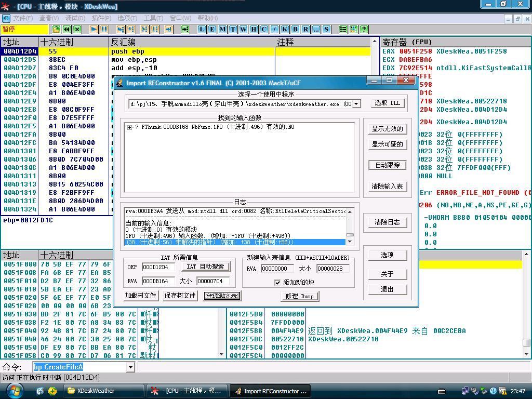The image size is (532, 399).
Task: Open the 查看(V) menu
Action: (x=49, y=18)
